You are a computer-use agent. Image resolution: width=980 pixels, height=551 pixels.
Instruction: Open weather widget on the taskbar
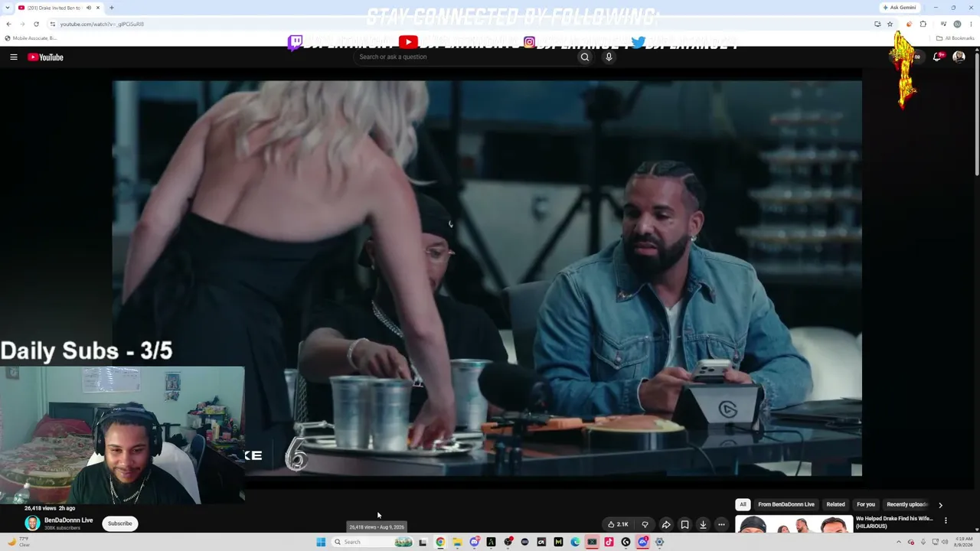tap(18, 542)
